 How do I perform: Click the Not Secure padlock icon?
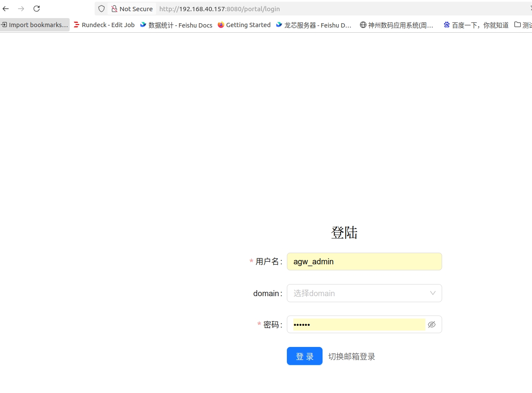click(114, 9)
